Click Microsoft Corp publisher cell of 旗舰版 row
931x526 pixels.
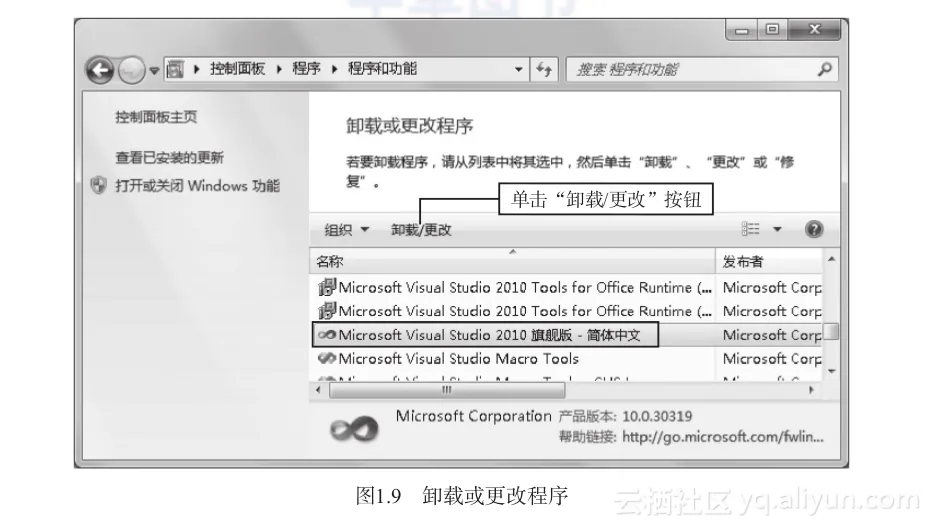click(x=771, y=335)
